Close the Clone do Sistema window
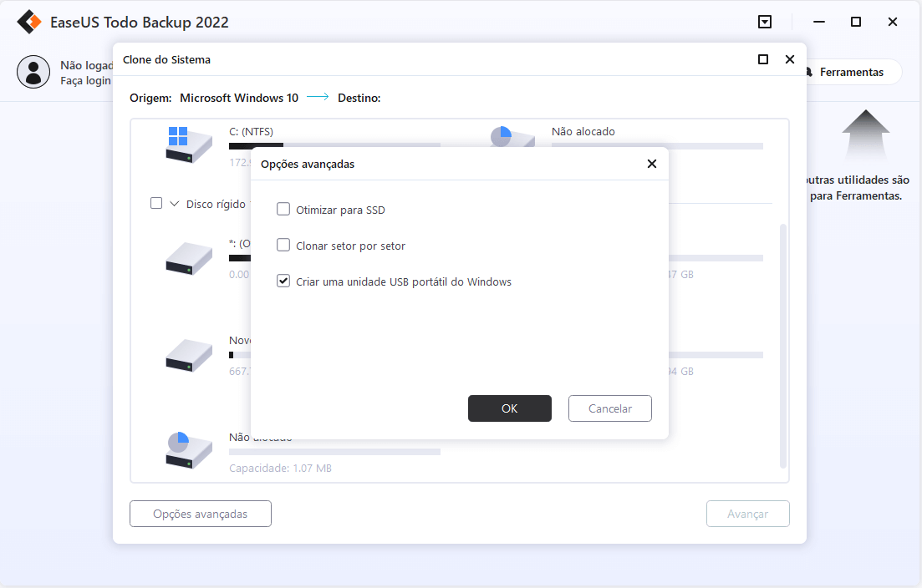Image resolution: width=922 pixels, height=588 pixels. click(x=790, y=59)
